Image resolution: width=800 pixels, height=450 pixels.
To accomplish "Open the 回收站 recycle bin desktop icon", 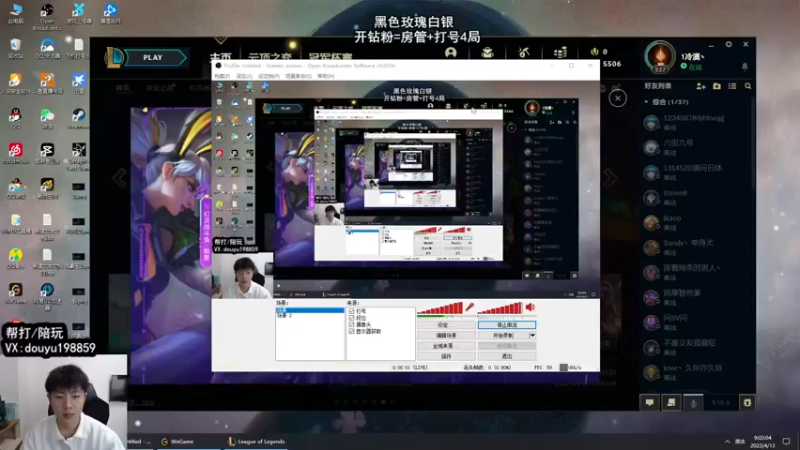I will point(15,48).
